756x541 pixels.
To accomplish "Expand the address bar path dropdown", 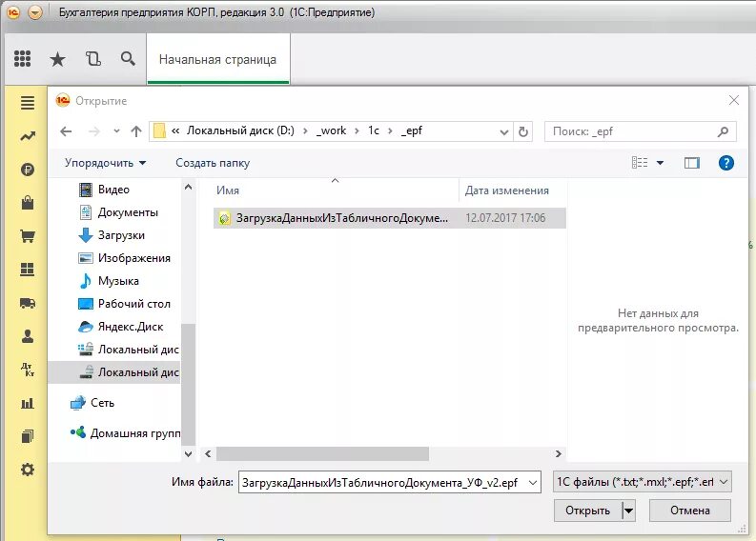I will pos(504,131).
